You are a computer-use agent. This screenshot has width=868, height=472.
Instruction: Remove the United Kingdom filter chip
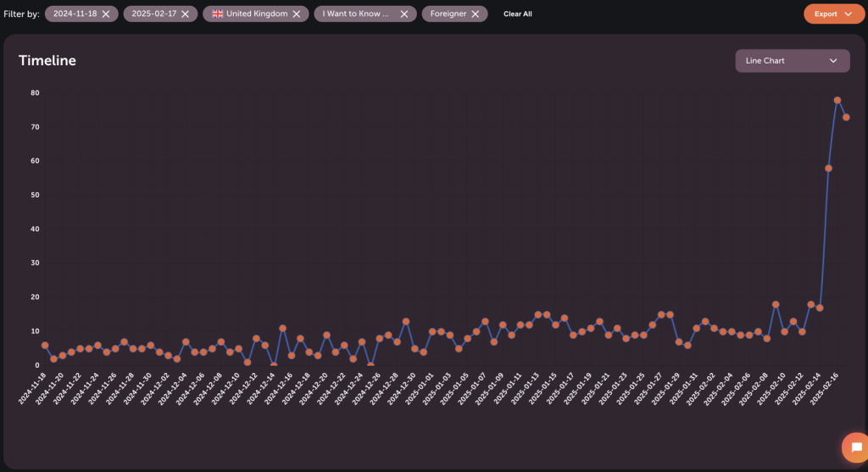[297, 14]
